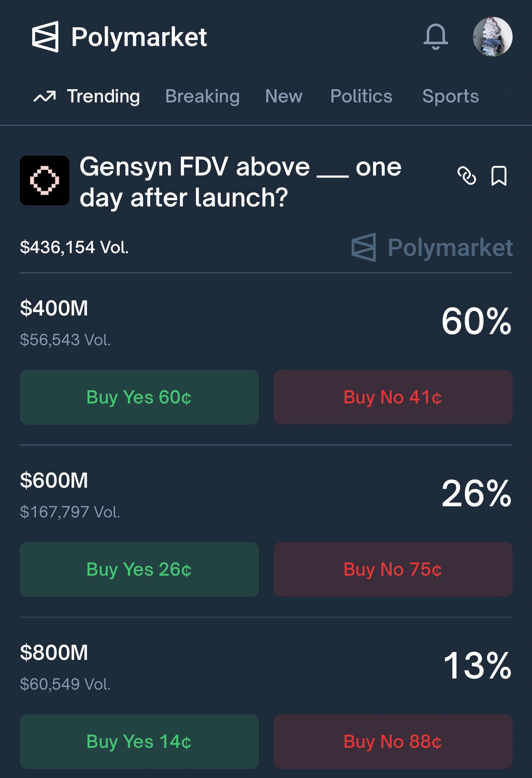The width and height of the screenshot is (532, 778).
Task: Buy Yes at 14¢ for $800M
Action: click(x=139, y=742)
